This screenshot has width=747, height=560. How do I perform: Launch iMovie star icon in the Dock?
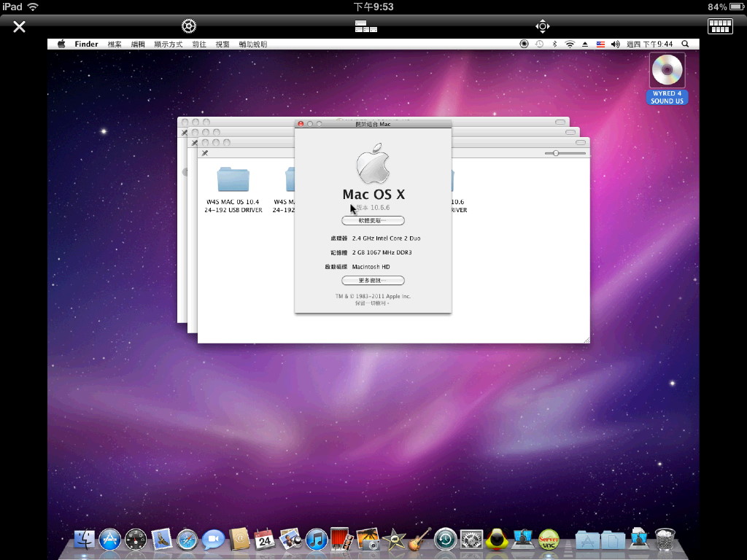pos(394,540)
